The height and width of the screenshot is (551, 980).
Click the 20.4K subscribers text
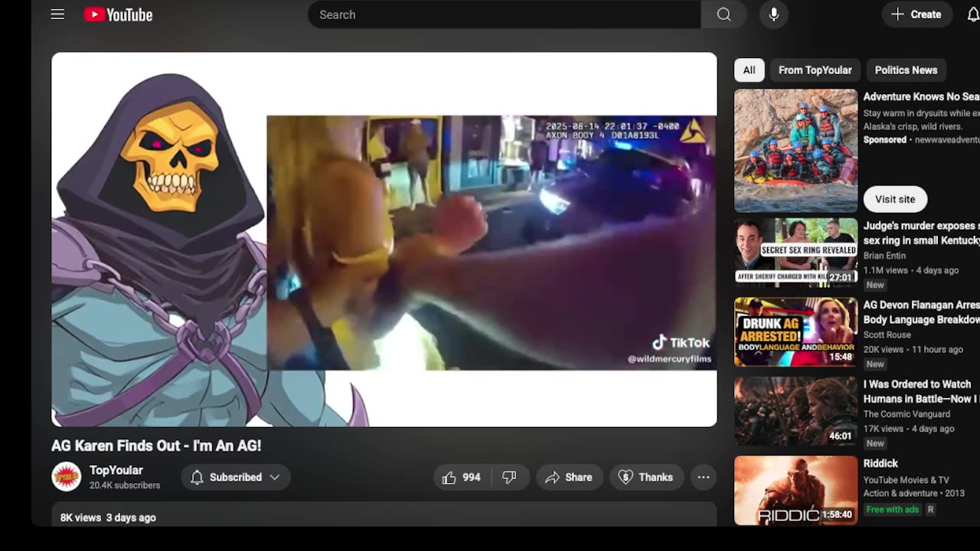125,485
